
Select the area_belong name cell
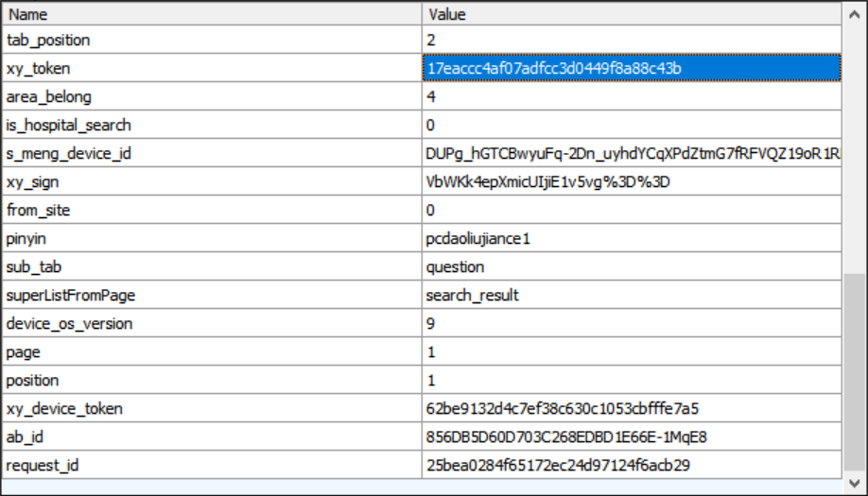click(212, 96)
